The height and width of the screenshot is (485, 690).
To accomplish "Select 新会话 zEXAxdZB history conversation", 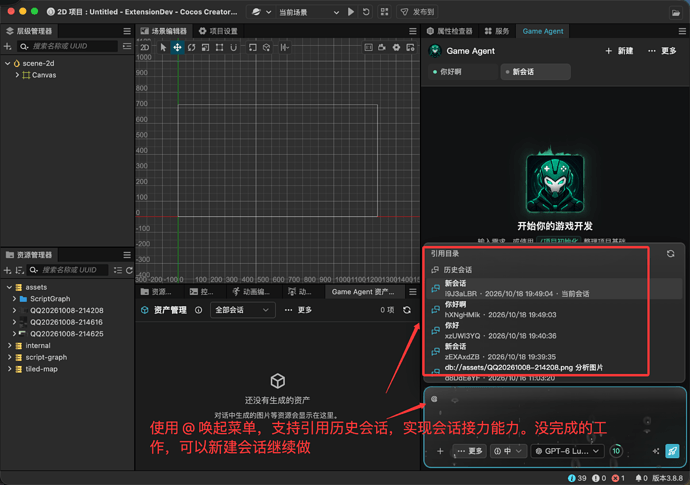I will point(554,352).
